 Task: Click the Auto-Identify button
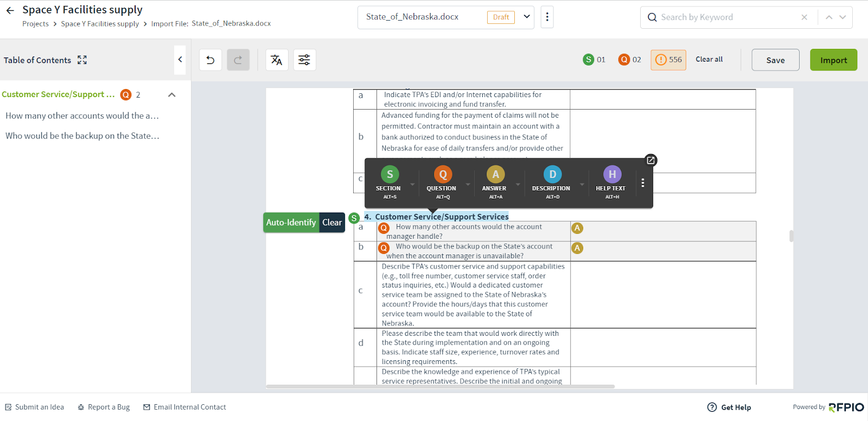click(x=291, y=222)
